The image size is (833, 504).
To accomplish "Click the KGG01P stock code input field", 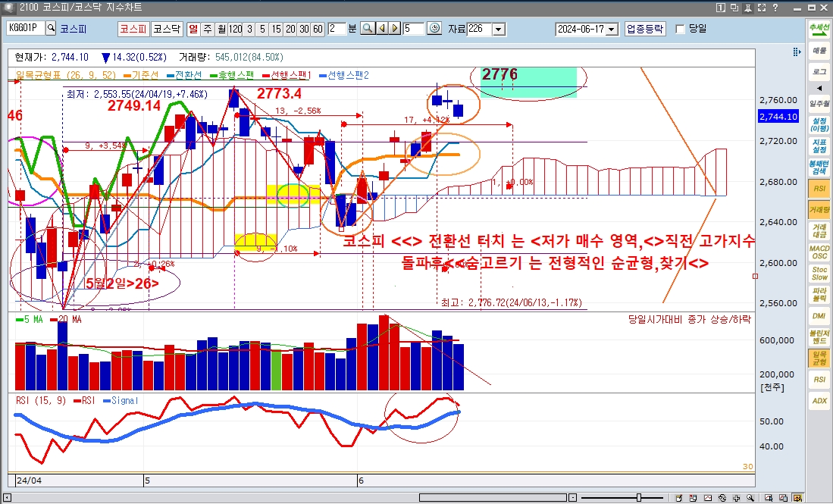I will [25, 29].
